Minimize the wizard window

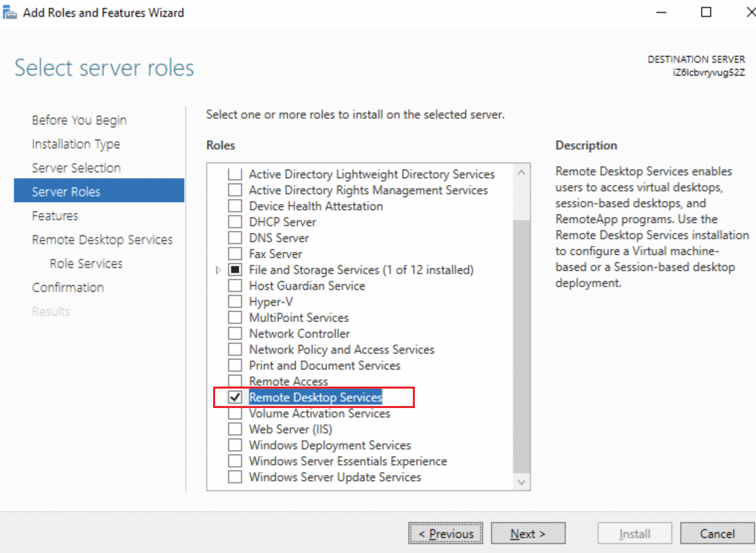(x=661, y=12)
